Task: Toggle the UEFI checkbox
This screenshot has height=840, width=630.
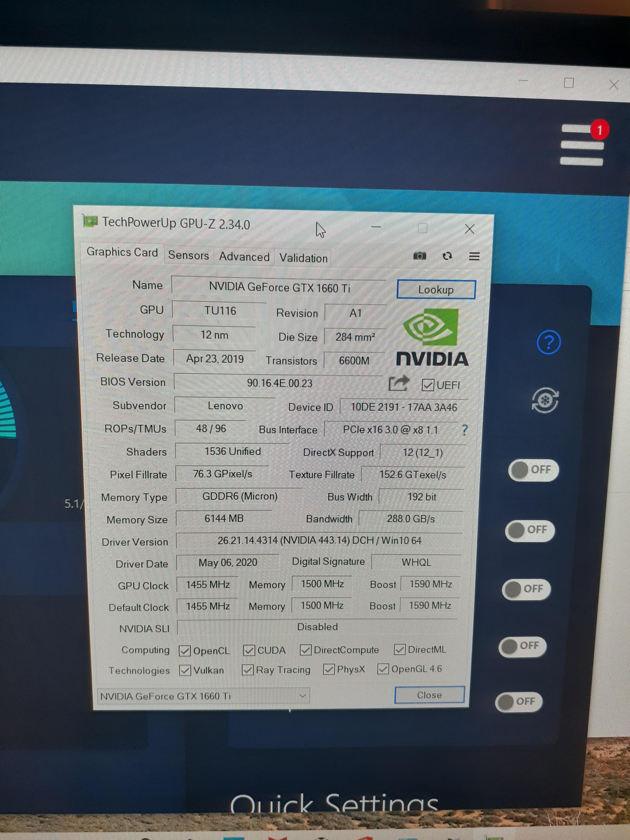Action: [x=428, y=385]
